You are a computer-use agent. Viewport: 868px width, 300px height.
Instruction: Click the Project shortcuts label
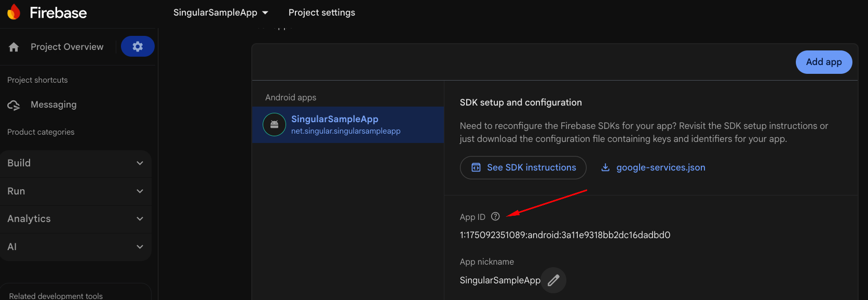click(37, 80)
